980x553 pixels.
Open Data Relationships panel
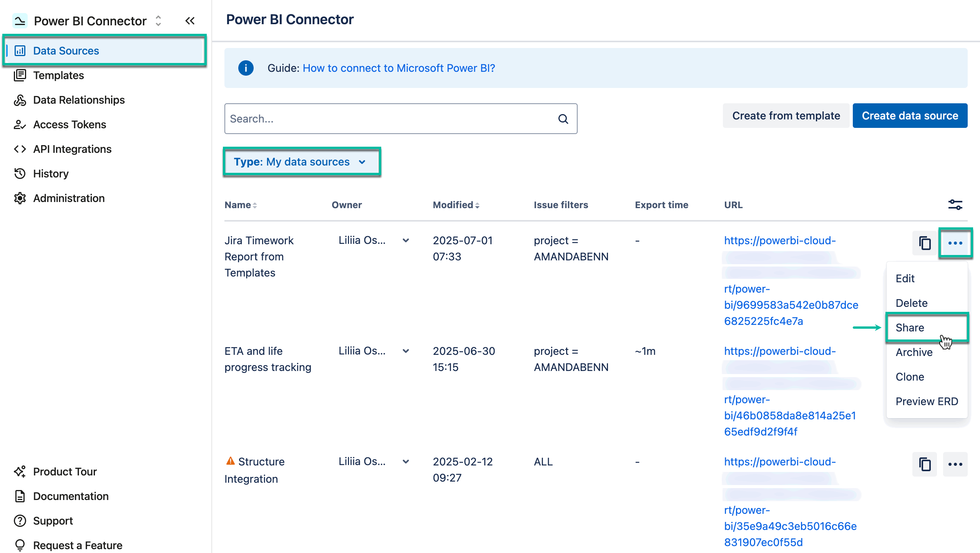[x=78, y=100]
